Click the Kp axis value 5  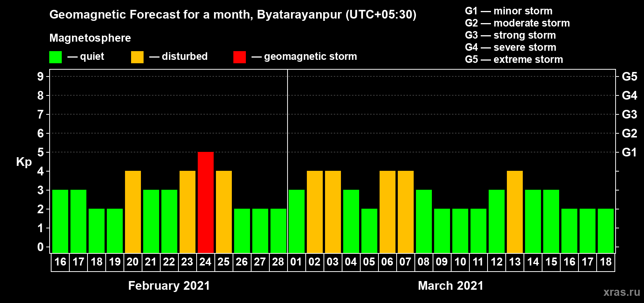coord(41,152)
